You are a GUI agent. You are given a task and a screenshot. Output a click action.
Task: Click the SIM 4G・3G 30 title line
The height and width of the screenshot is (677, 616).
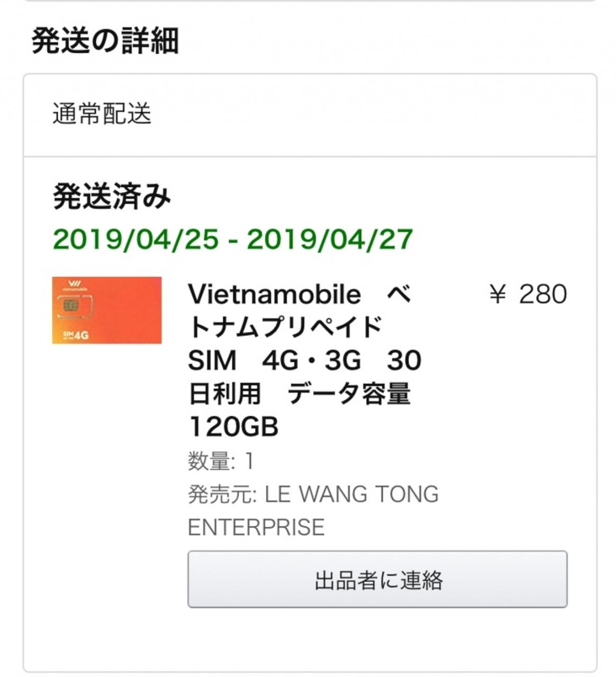tap(304, 360)
